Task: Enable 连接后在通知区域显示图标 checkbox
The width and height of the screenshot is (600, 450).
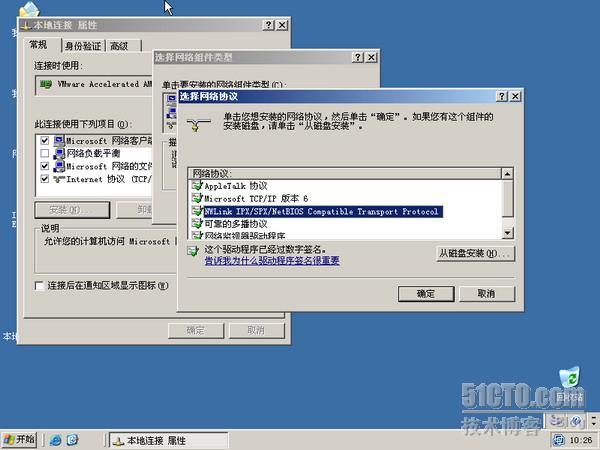Action: (39, 286)
